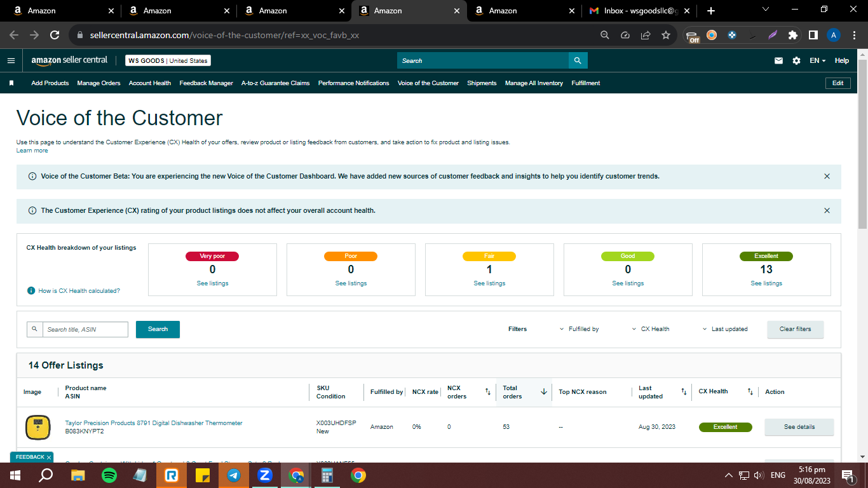
Task: Click the page's vertical scrollbar down arrow
Action: tap(862, 456)
